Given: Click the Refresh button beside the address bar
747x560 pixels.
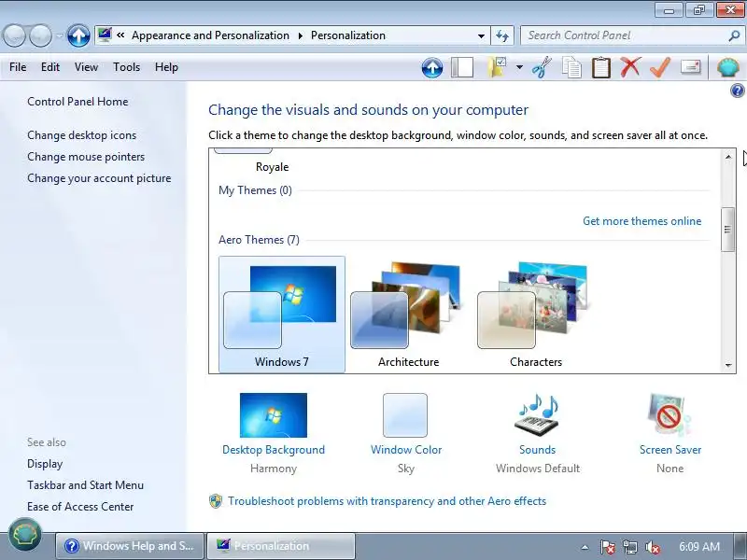Looking at the screenshot, I should (x=502, y=35).
